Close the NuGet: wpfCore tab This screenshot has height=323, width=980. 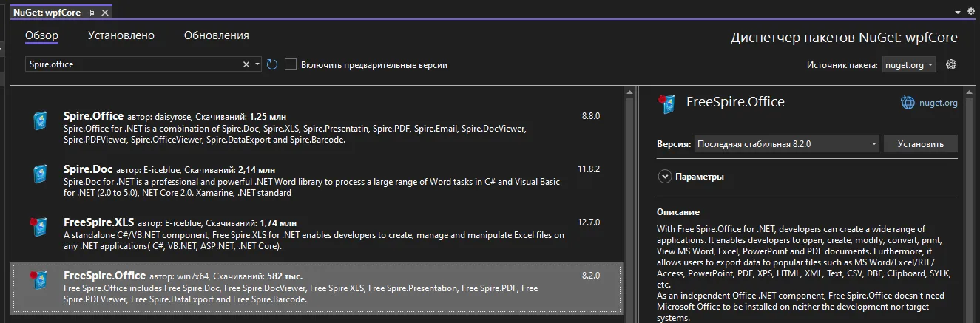[x=104, y=12]
